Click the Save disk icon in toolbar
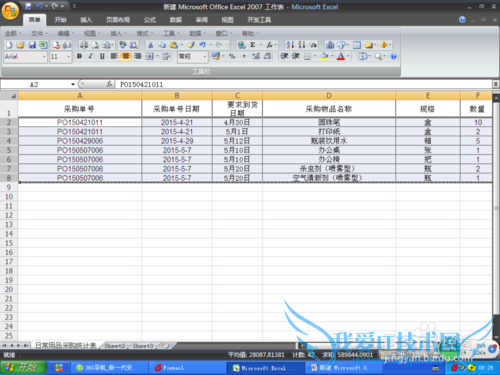The image size is (500, 375). click(32, 45)
